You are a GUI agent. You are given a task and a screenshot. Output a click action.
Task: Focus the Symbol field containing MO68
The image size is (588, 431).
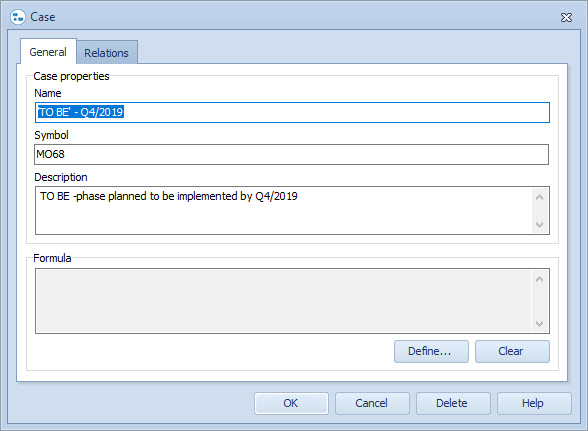(291, 154)
